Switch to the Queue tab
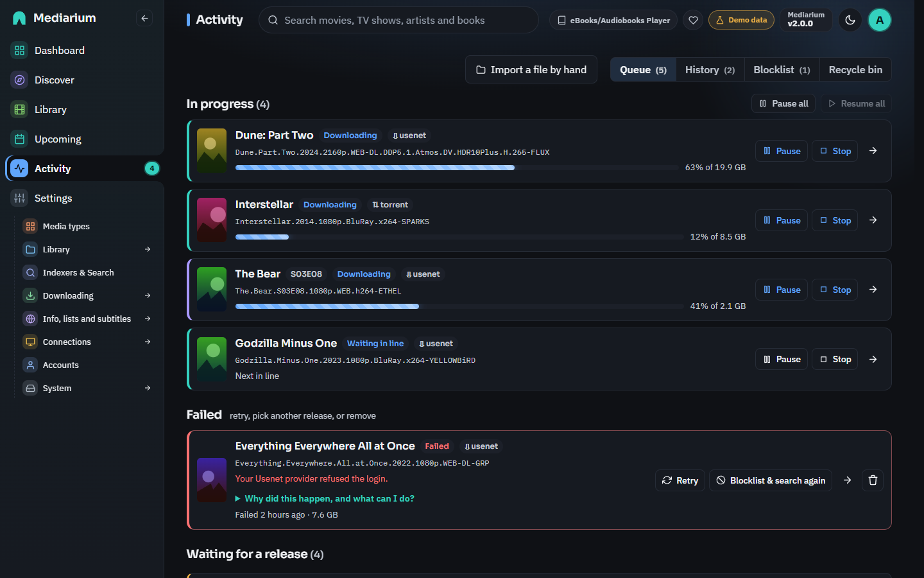This screenshot has width=924, height=578. point(643,69)
